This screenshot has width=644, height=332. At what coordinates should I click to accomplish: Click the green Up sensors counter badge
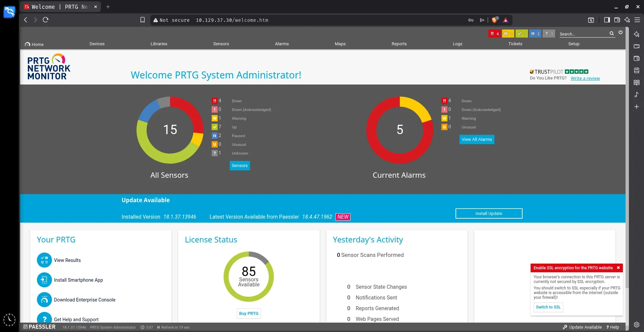pos(522,34)
